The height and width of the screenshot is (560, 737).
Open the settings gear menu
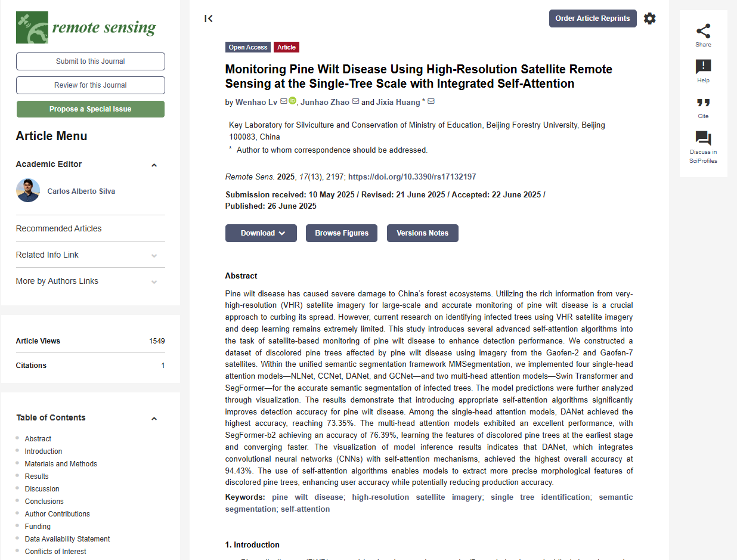pyautogui.click(x=649, y=18)
